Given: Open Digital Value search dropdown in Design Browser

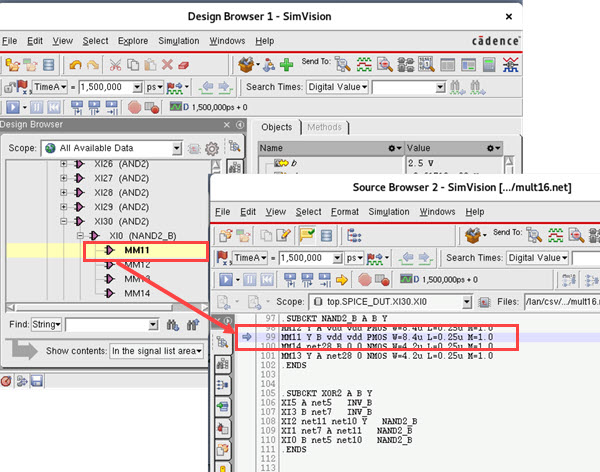Looking at the screenshot, I should point(338,87).
